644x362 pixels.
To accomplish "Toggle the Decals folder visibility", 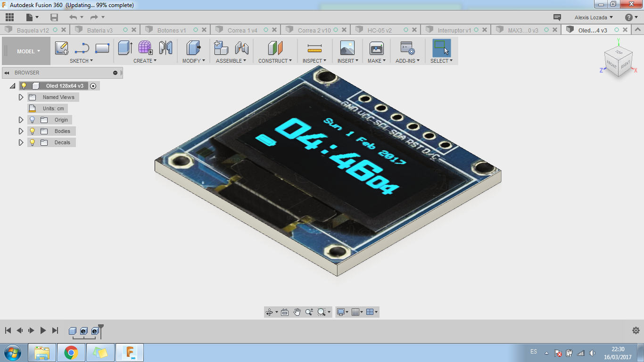I will click(x=32, y=142).
